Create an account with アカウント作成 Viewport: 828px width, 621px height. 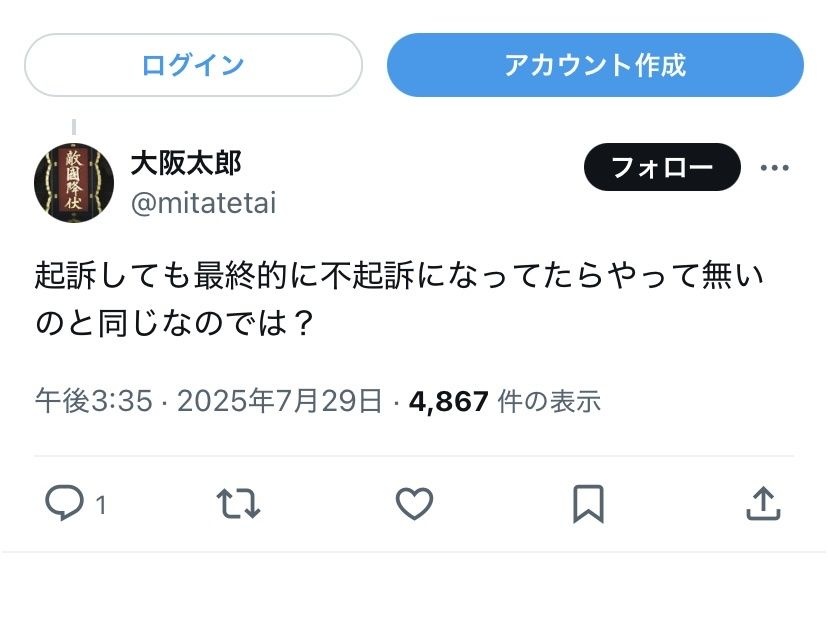pyautogui.click(x=597, y=64)
